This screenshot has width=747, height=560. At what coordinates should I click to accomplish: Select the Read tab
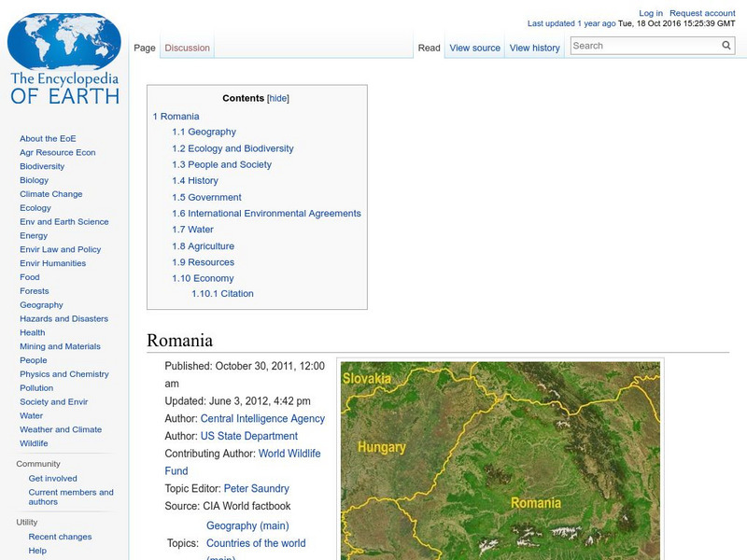pos(428,47)
